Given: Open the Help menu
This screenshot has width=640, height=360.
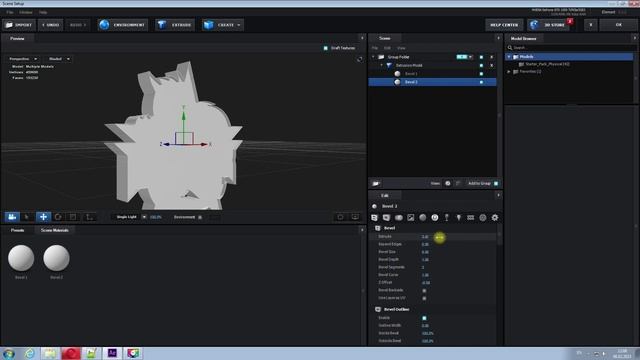Looking at the screenshot, I should point(43,12).
